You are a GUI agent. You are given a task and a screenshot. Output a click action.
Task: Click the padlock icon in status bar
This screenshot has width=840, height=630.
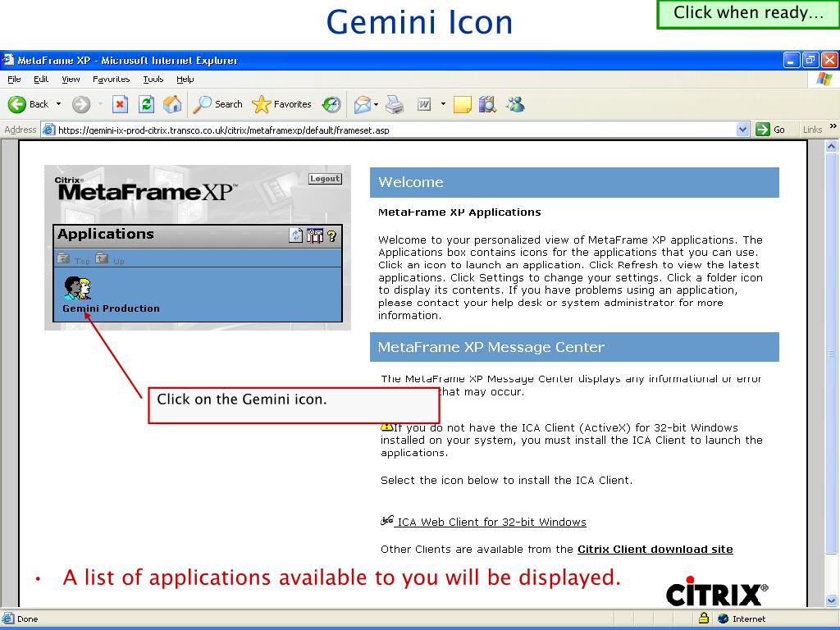pos(703,618)
